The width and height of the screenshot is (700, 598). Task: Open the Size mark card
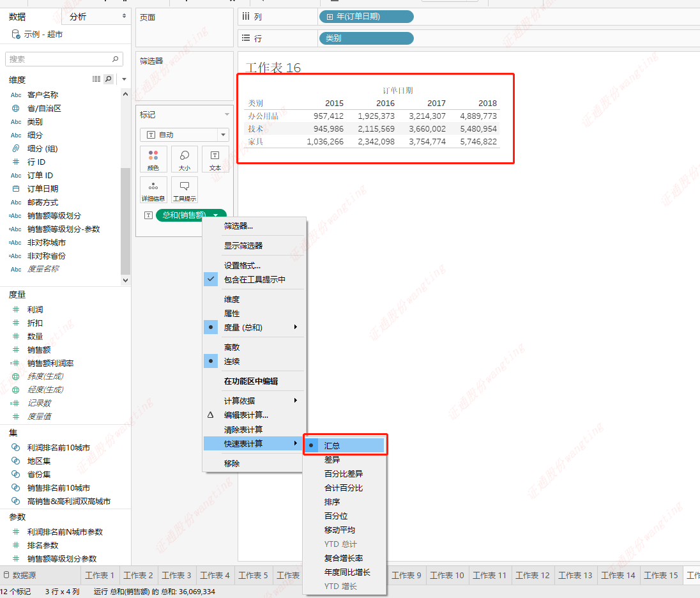pyautogui.click(x=185, y=160)
